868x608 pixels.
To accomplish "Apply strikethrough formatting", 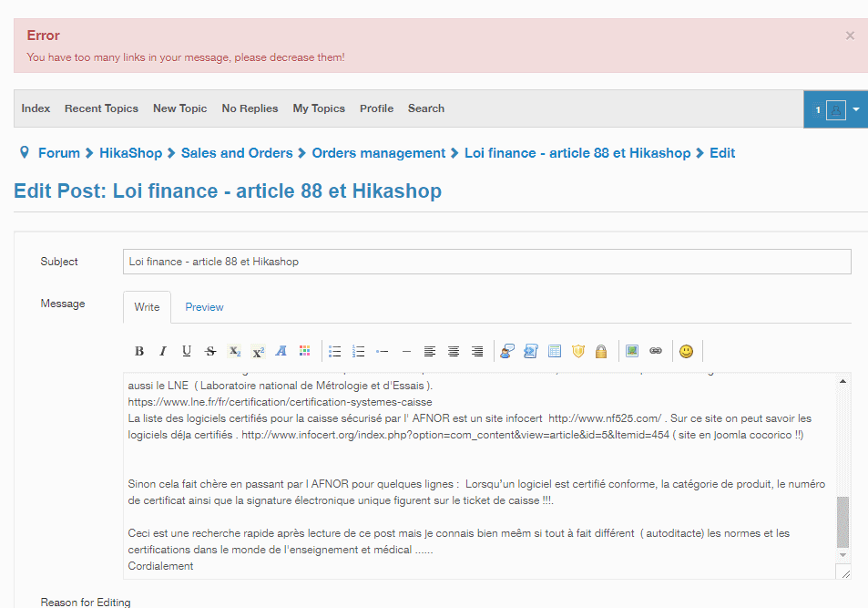I will (210, 351).
